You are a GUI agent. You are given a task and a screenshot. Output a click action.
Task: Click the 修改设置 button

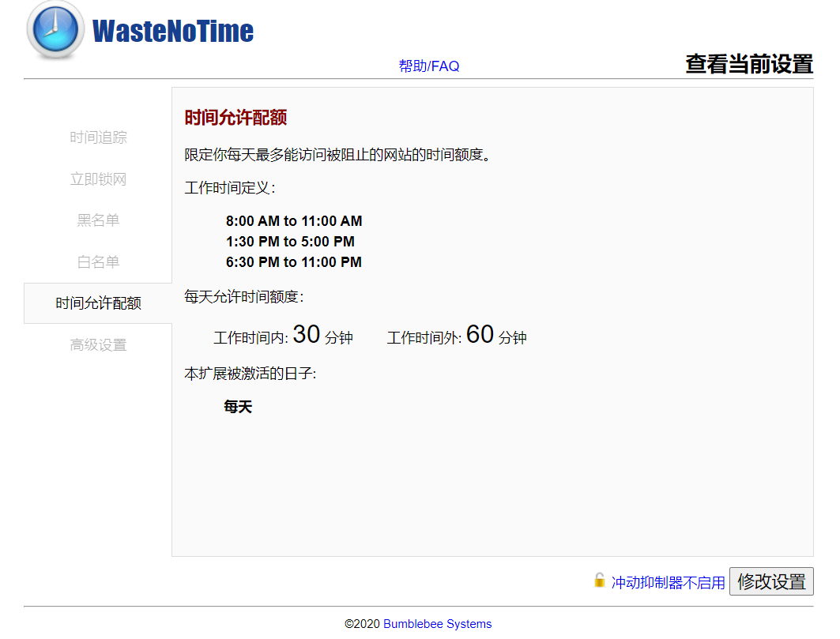771,581
